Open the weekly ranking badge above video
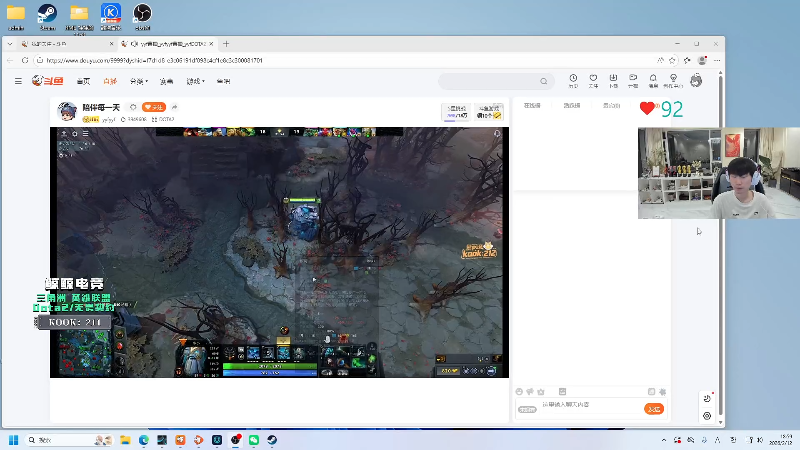The image size is (800, 450). click(456, 112)
